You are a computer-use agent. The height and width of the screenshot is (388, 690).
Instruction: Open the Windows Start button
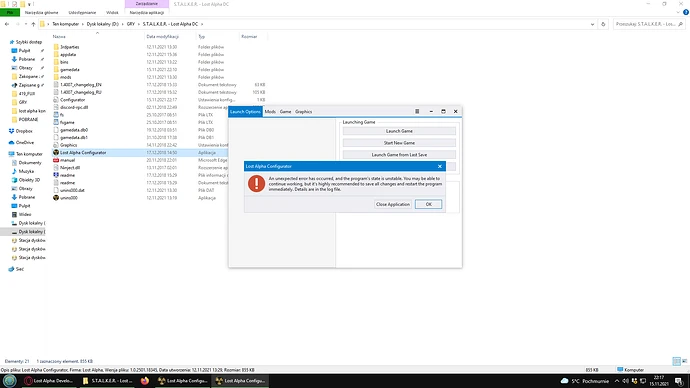pos(10,381)
